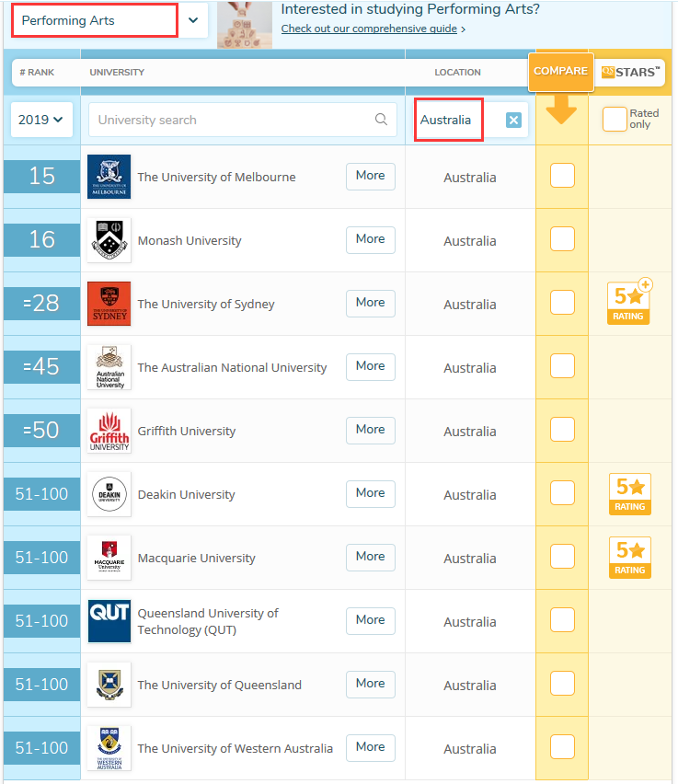
Task: Tick compare box for Griffith University
Action: coord(562,430)
